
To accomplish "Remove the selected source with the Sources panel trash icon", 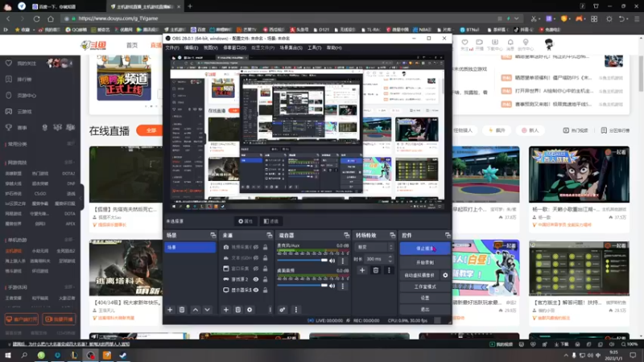I will (x=237, y=310).
